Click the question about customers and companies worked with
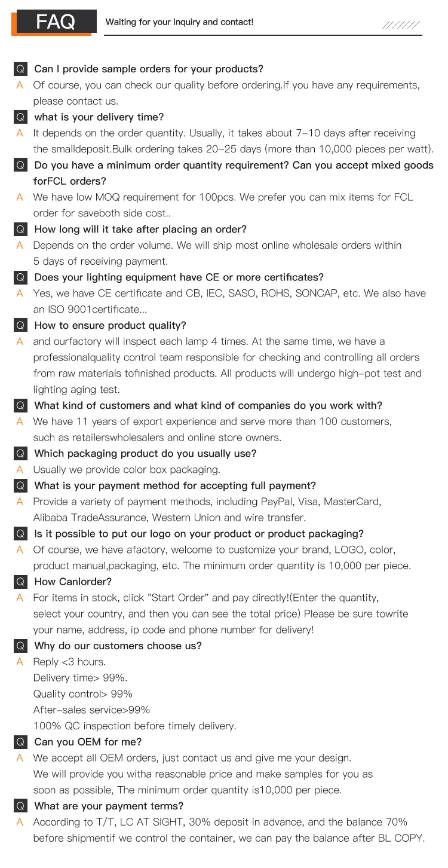Image resolution: width=448 pixels, height=868 pixels. [208, 405]
